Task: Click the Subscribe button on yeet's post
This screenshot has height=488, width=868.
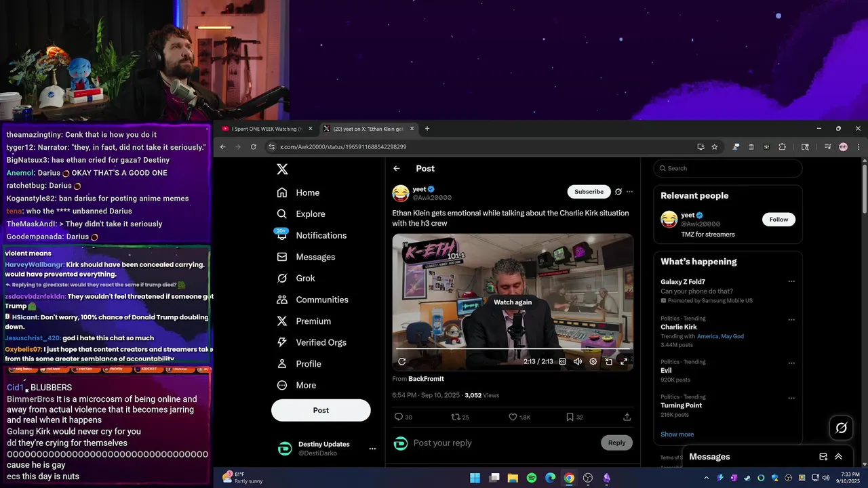Action: [x=589, y=192]
